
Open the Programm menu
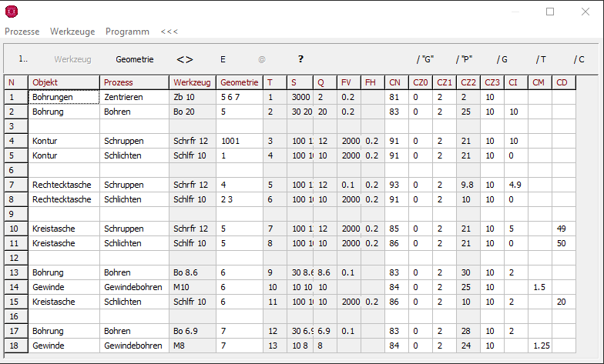(127, 32)
